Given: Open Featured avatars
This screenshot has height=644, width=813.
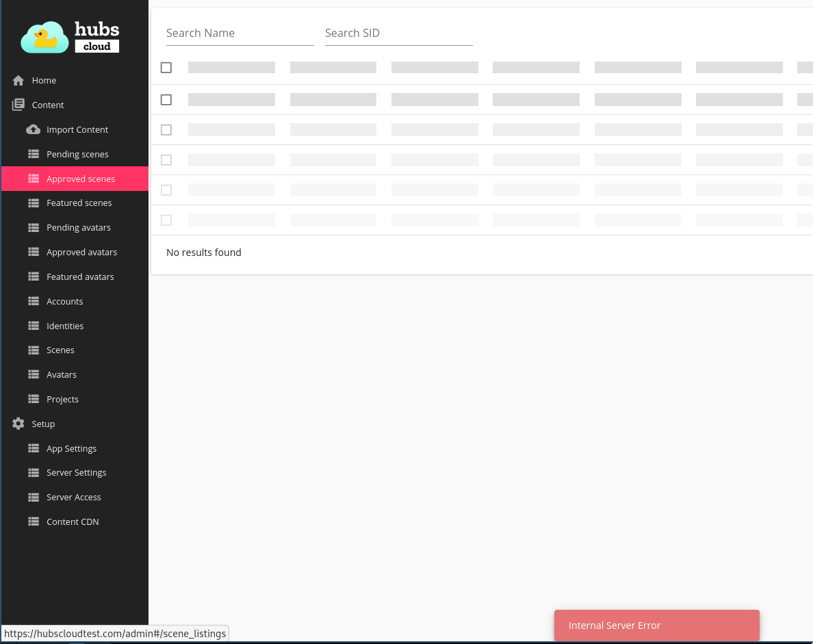Looking at the screenshot, I should tap(75, 276).
